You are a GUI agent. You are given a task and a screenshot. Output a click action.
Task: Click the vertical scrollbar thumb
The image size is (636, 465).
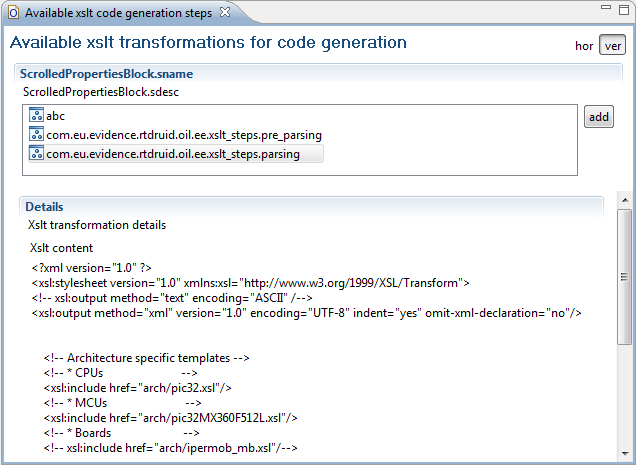coord(624,277)
